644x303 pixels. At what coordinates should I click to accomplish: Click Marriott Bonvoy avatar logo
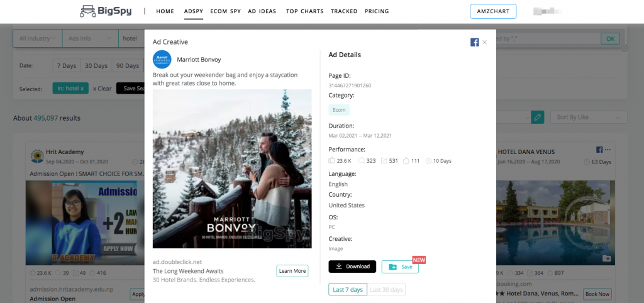click(x=162, y=60)
